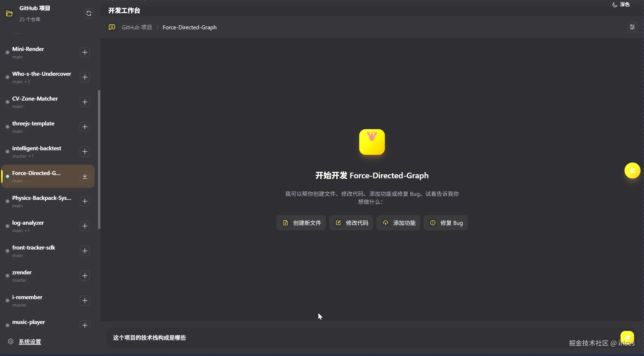
Task: Click the 创建新文件 button
Action: coord(301,223)
